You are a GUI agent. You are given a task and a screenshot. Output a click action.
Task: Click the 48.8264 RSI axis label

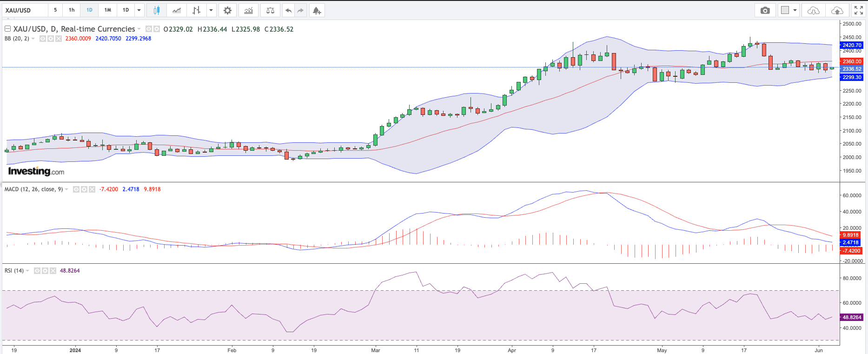click(852, 317)
